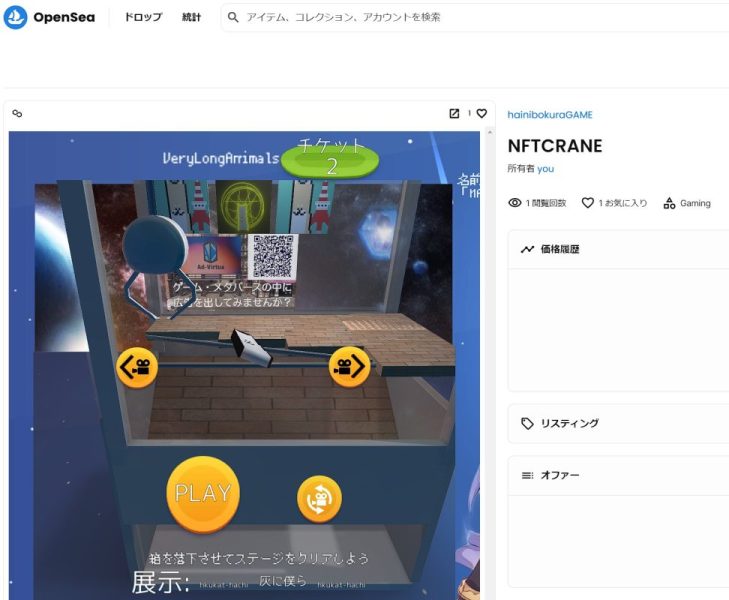Image resolution: width=729 pixels, height=600 pixels.
Task: Open the 統計 menu
Action: [x=191, y=17]
